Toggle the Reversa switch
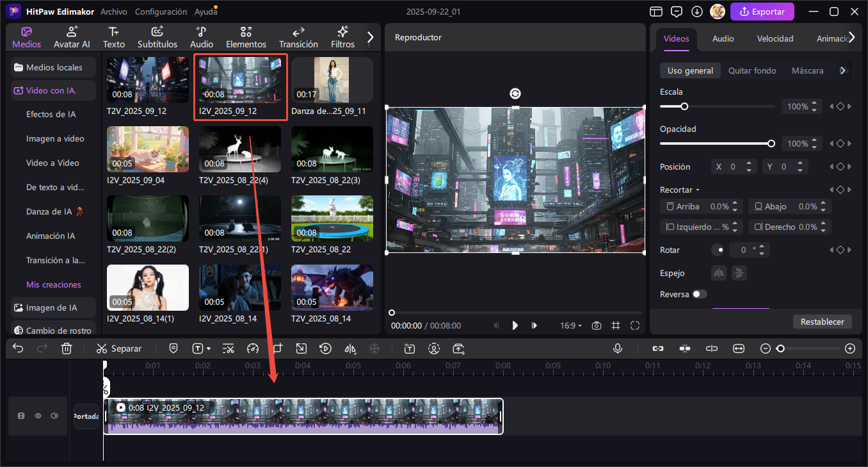 pos(700,294)
